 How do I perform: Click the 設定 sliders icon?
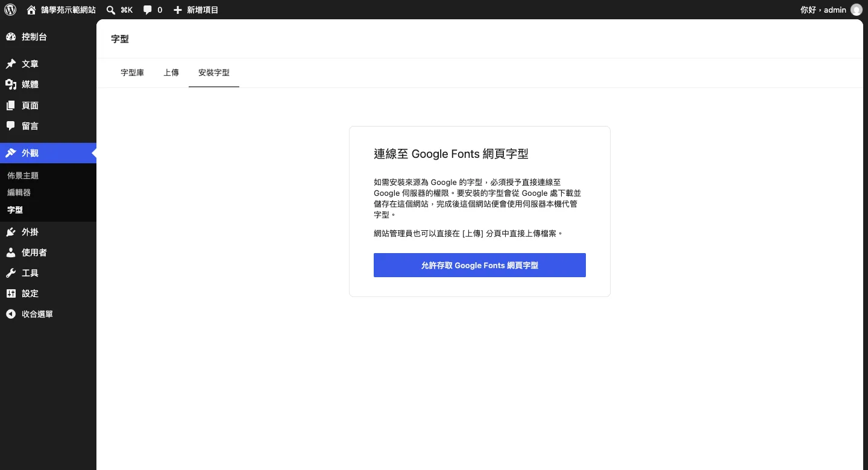(11, 293)
